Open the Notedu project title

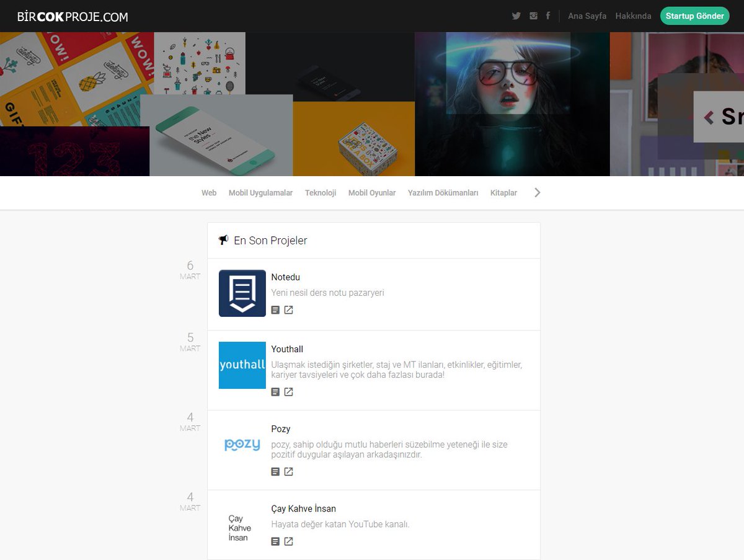pos(285,277)
